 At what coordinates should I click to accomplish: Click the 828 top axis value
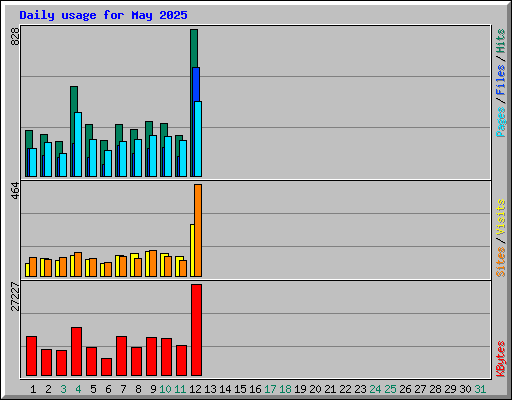[15, 37]
